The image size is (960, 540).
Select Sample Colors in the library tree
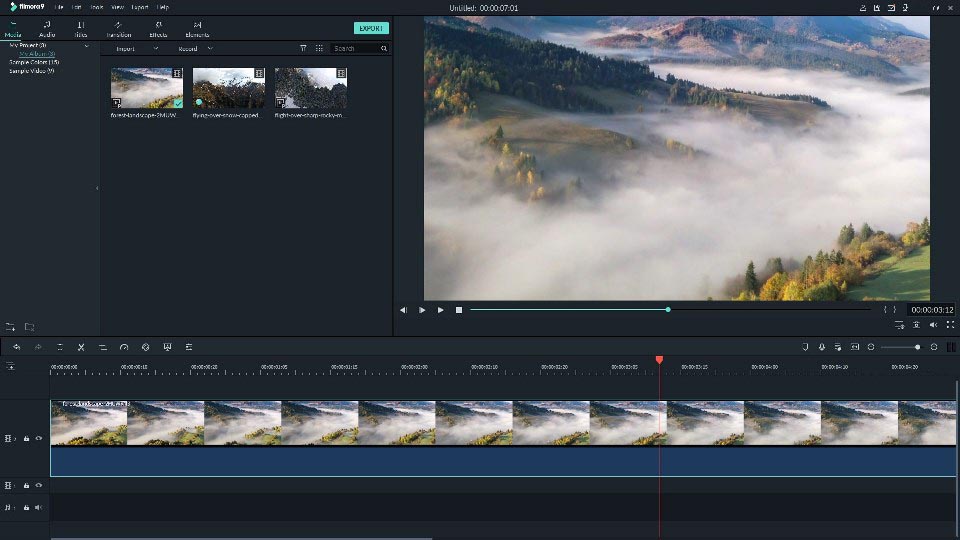pyautogui.click(x=34, y=62)
